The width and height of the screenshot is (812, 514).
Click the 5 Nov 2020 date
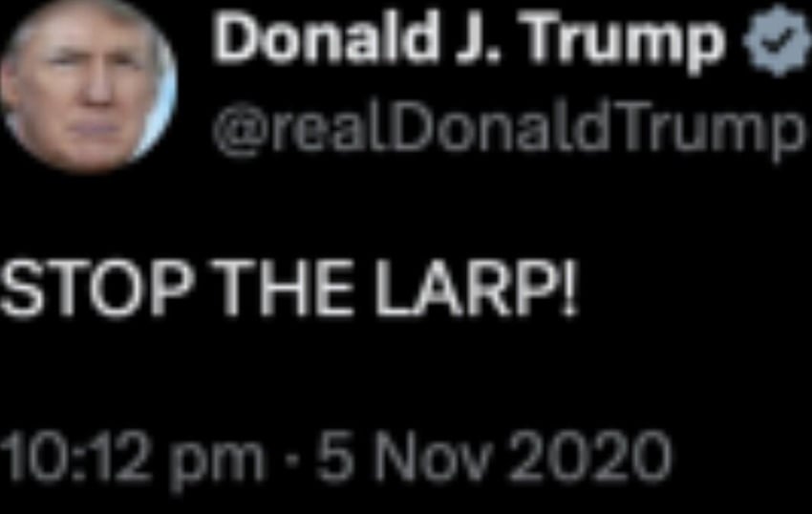494,457
